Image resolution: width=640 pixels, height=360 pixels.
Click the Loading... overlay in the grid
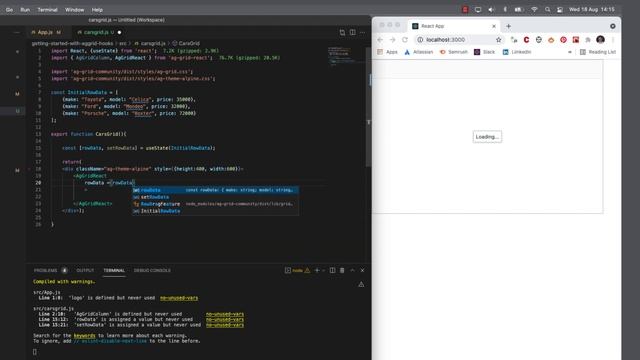(x=487, y=137)
